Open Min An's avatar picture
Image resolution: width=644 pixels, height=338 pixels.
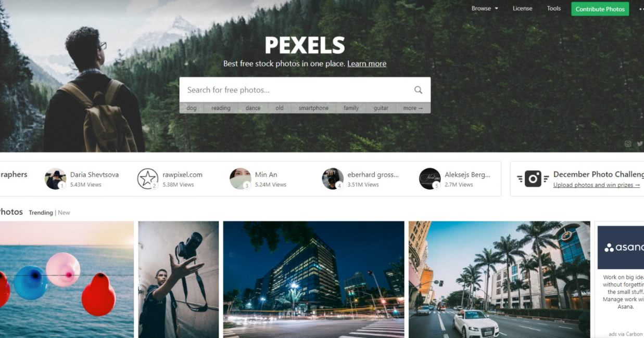click(240, 179)
